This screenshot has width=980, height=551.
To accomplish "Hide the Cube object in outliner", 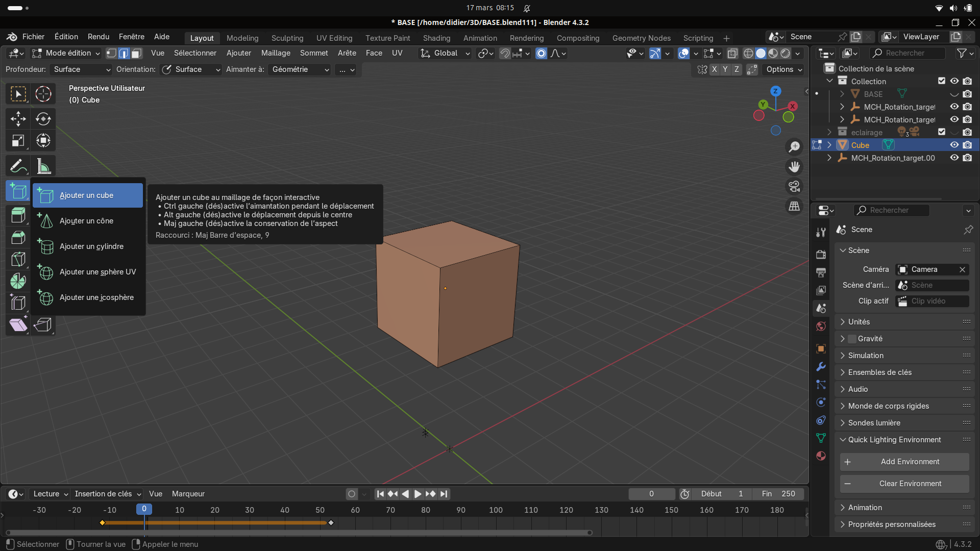I will coord(954,145).
